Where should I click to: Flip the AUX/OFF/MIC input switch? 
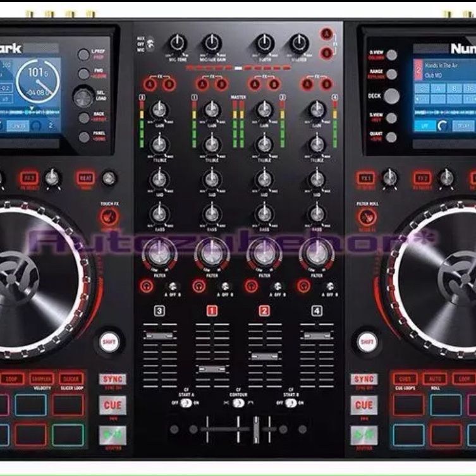pyautogui.click(x=150, y=44)
